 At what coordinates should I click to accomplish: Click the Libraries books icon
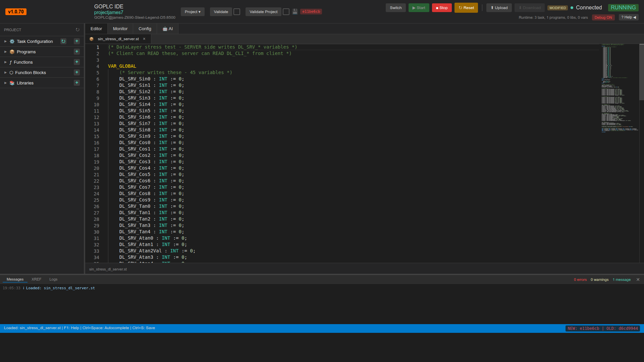pos(12,83)
